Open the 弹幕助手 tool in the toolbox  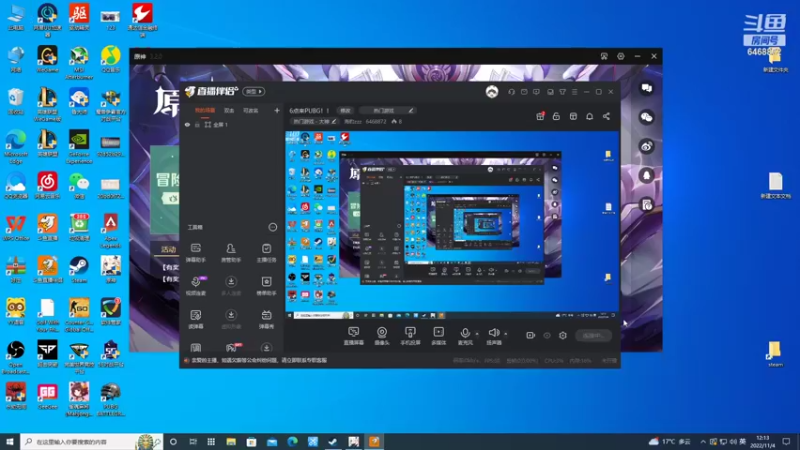pos(195,253)
